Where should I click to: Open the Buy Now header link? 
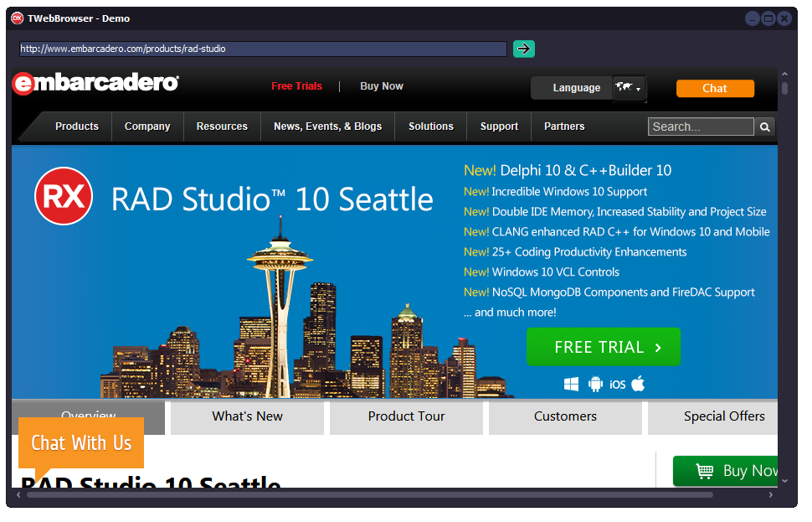(x=382, y=86)
